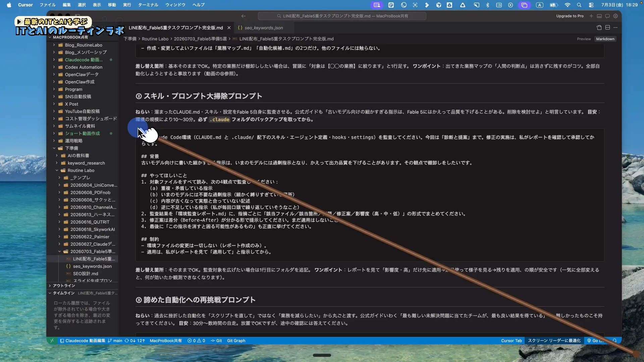The image size is (644, 362).
Task: Click the Wi-Fi menu bar icon
Action: coord(567,5)
